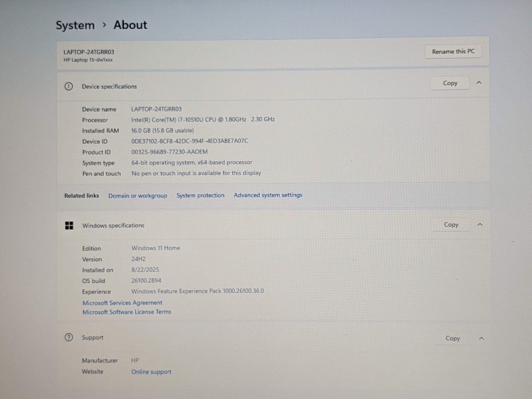View Microsoft Software License Terms
Screen dimensions: 532x399
click(127, 312)
